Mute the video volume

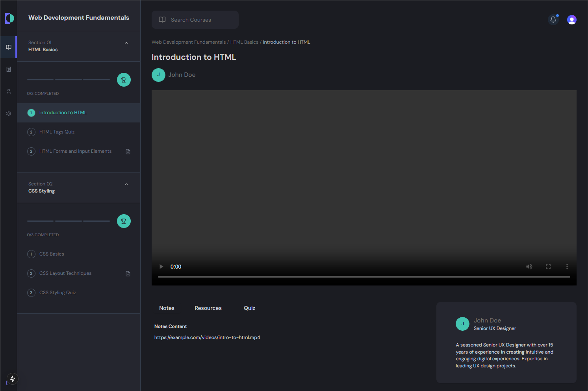coord(529,267)
